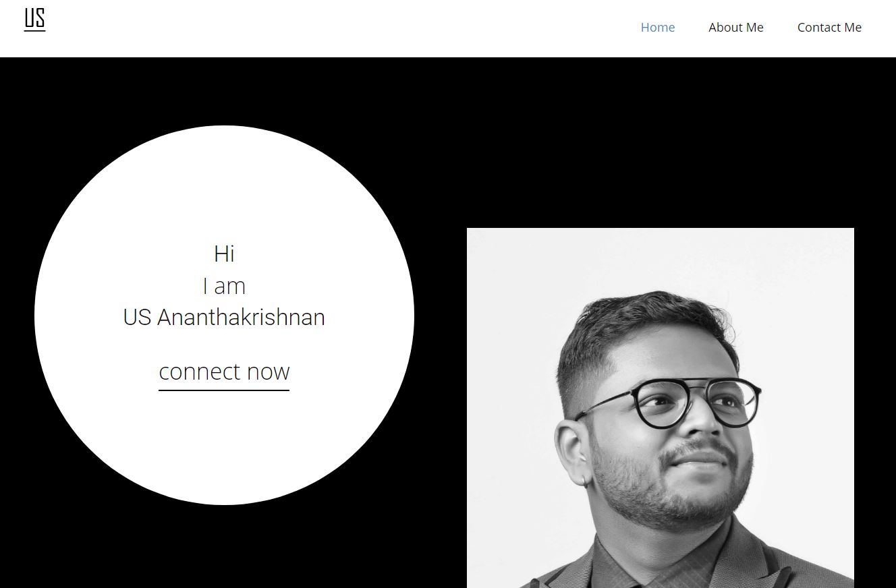
Task: Select the US Ananthakrishnan name heading
Action: point(224,318)
